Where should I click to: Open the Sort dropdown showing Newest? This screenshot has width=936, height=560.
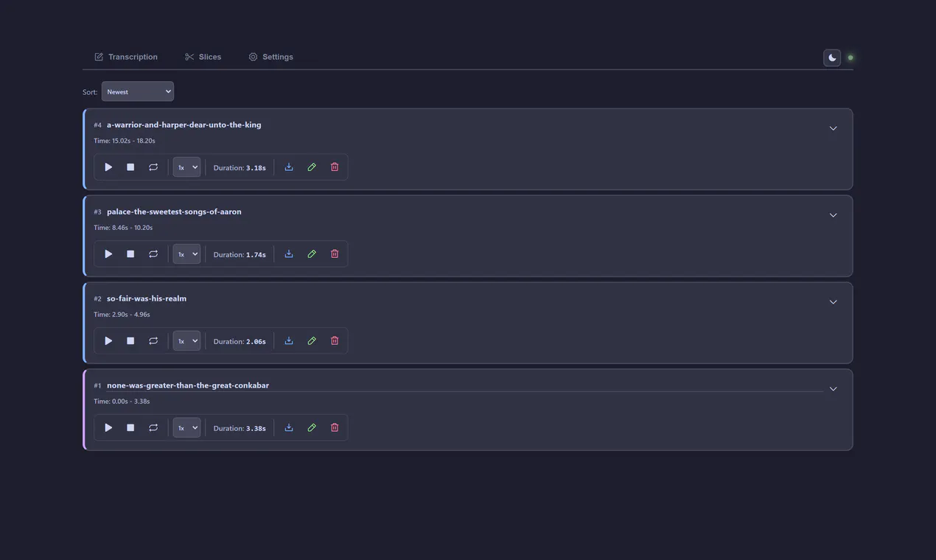(138, 91)
